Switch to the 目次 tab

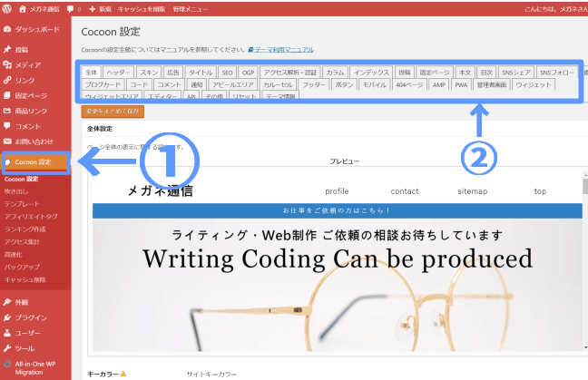[486, 73]
